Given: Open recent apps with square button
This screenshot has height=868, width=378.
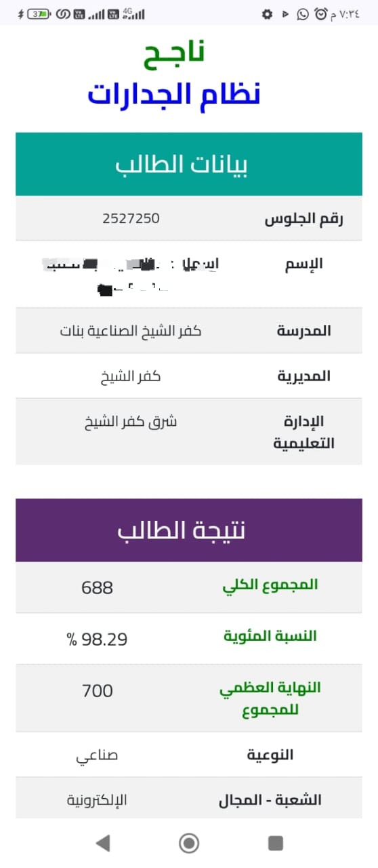Looking at the screenshot, I should pyautogui.click(x=276, y=843).
